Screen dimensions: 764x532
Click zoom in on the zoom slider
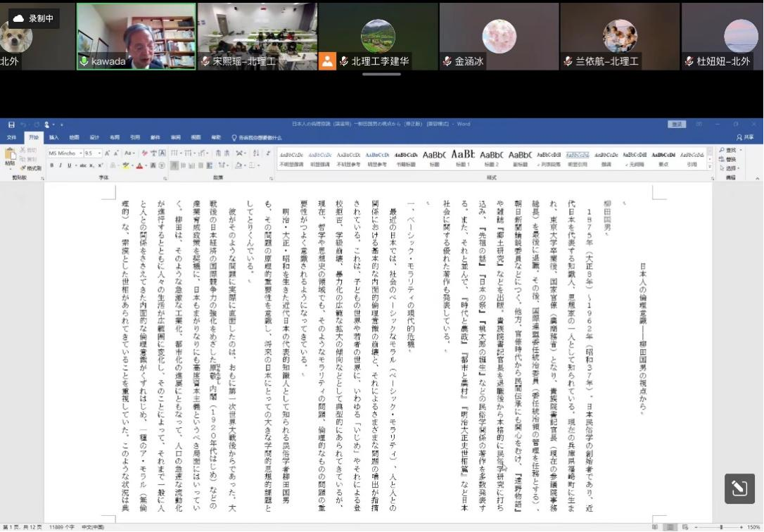click(x=741, y=527)
